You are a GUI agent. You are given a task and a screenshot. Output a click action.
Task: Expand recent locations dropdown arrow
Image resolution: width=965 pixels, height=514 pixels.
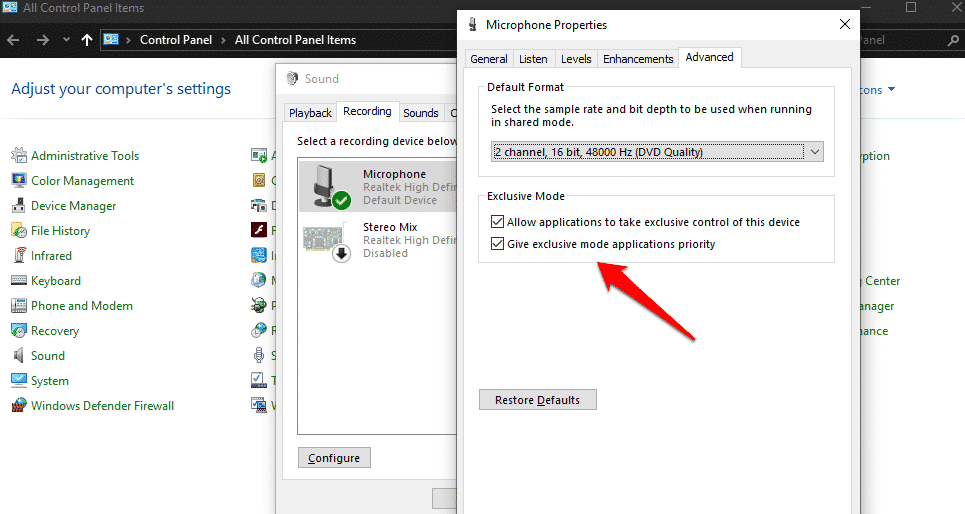pyautogui.click(x=66, y=40)
